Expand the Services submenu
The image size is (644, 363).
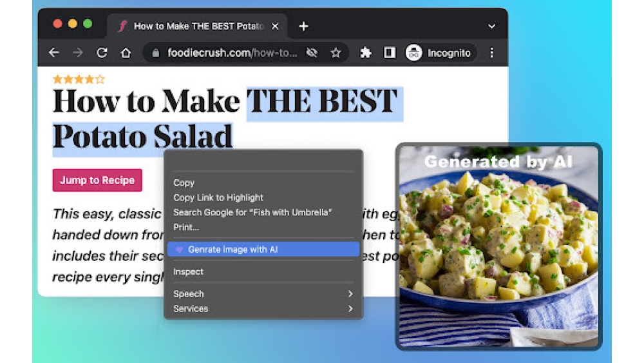[x=263, y=309]
